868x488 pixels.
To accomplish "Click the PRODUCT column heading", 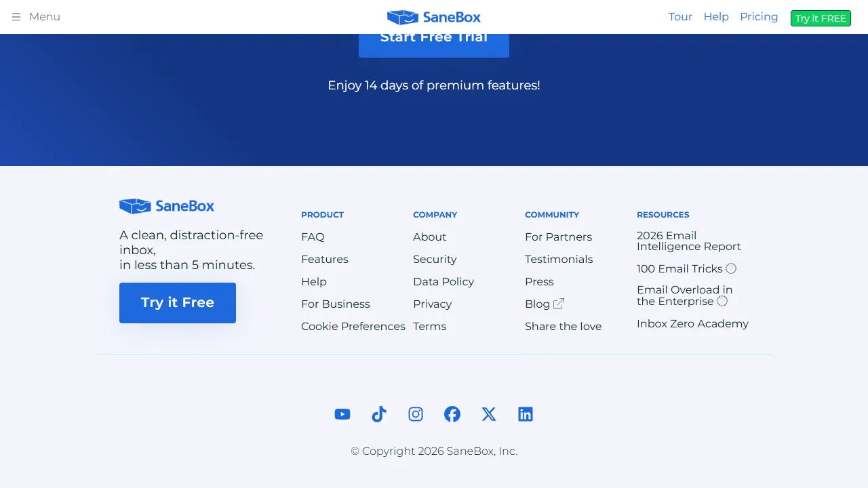I will pyautogui.click(x=322, y=214).
